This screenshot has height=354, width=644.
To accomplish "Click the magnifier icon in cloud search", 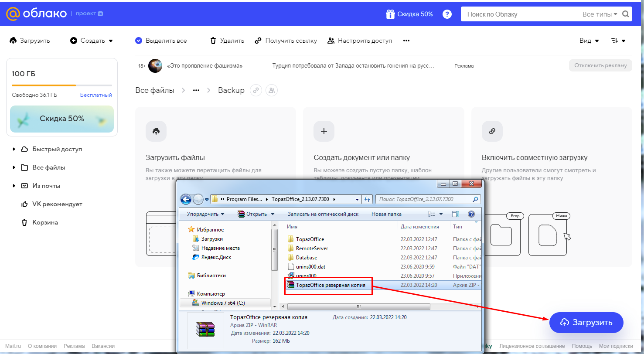I will pyautogui.click(x=626, y=14).
